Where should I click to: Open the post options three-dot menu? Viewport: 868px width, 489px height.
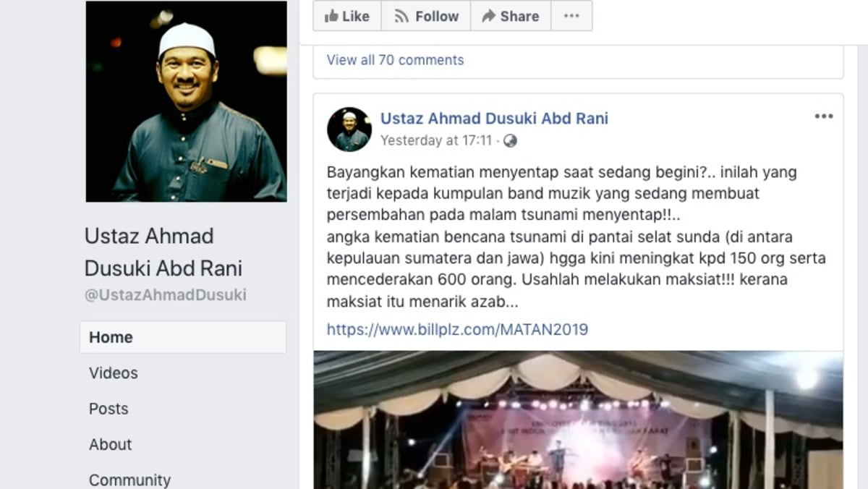(824, 116)
